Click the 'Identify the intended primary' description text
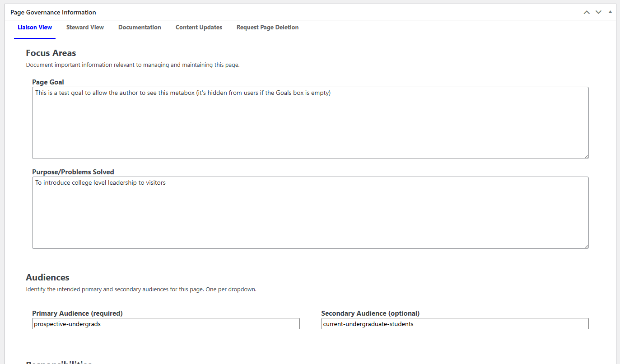 [x=141, y=289]
